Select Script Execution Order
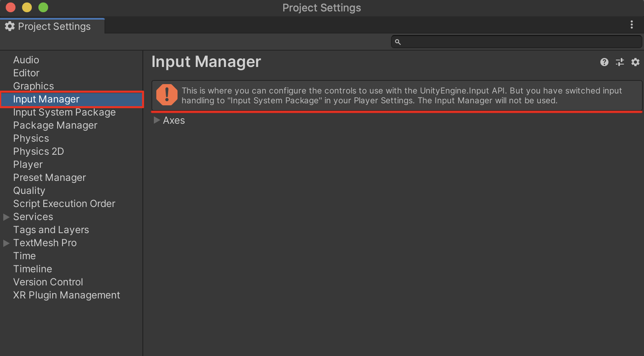Image resolution: width=644 pixels, height=356 pixels. point(64,204)
